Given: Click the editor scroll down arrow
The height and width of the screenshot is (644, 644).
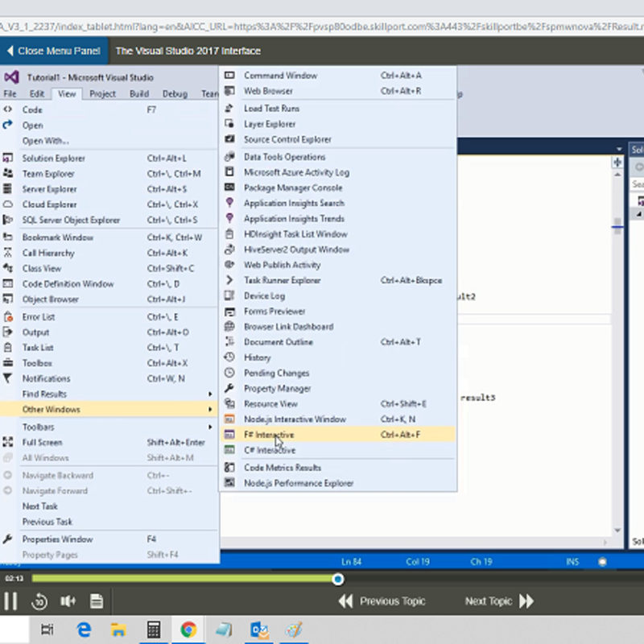Looking at the screenshot, I should pyautogui.click(x=617, y=530).
